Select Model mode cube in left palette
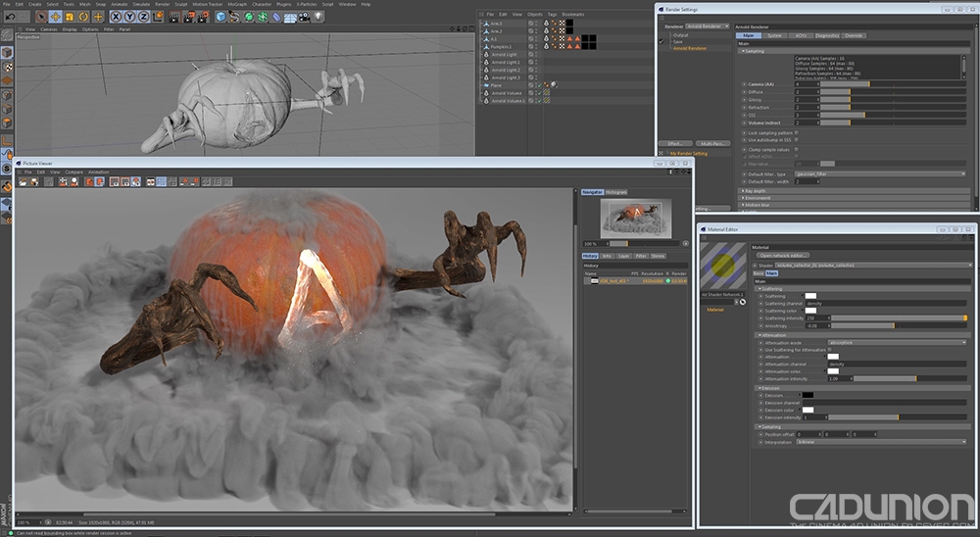980x537 pixels. click(x=7, y=53)
